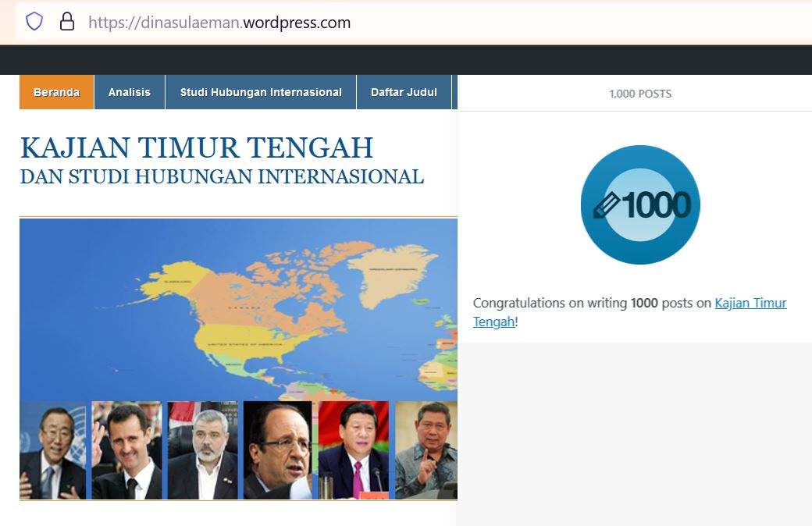
Task: Click portrait of man in batik shirt
Action: [x=426, y=450]
